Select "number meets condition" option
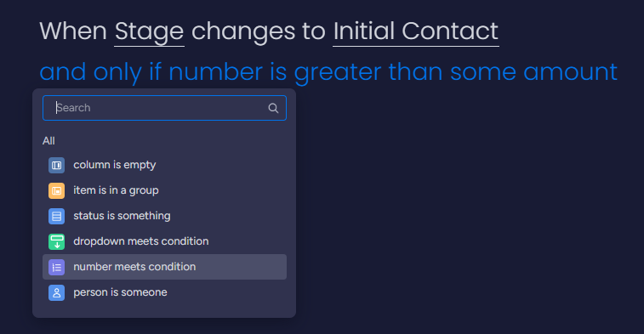Image resolution: width=644 pixels, height=334 pixels. (x=164, y=267)
